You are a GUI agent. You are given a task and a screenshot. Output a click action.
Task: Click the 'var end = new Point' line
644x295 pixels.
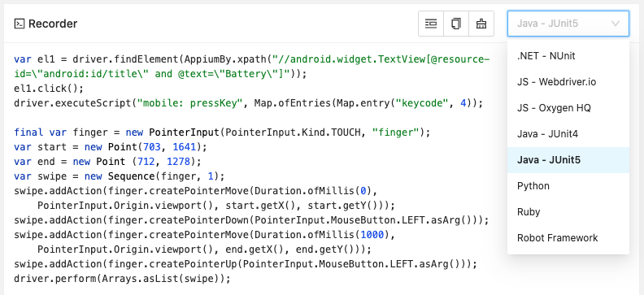[x=107, y=162]
